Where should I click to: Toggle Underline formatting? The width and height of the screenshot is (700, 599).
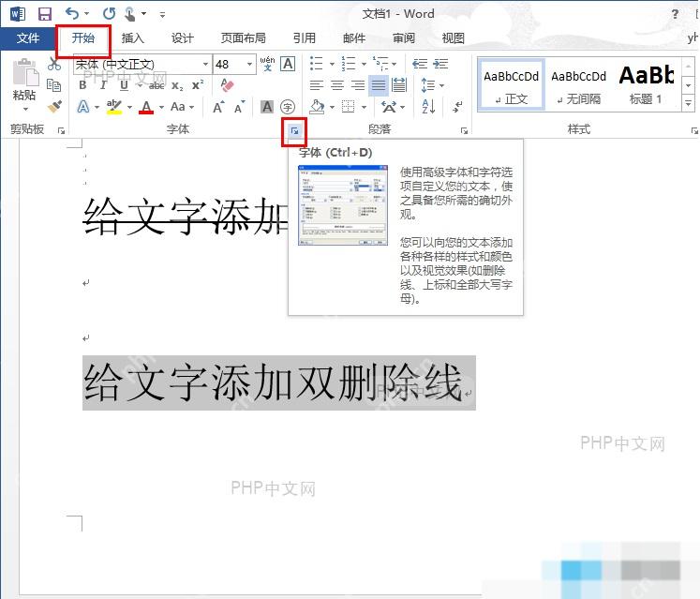[124, 85]
